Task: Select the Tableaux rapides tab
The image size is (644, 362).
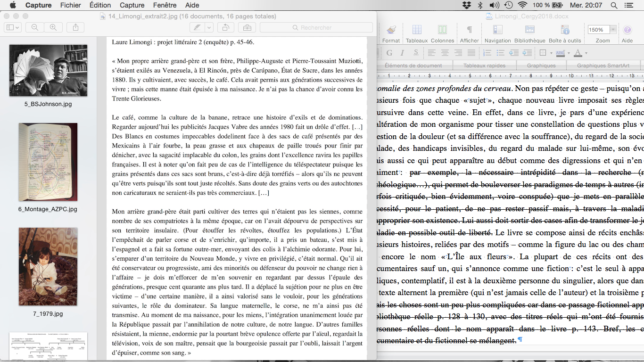Action: pos(484,66)
